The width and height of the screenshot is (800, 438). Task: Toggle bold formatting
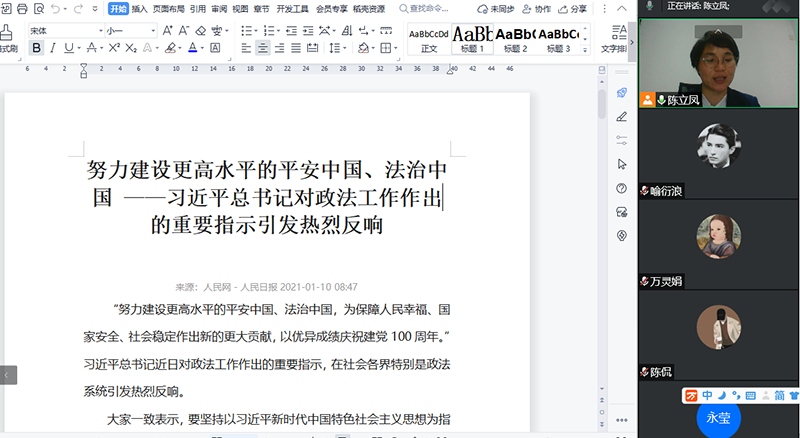pos(36,48)
